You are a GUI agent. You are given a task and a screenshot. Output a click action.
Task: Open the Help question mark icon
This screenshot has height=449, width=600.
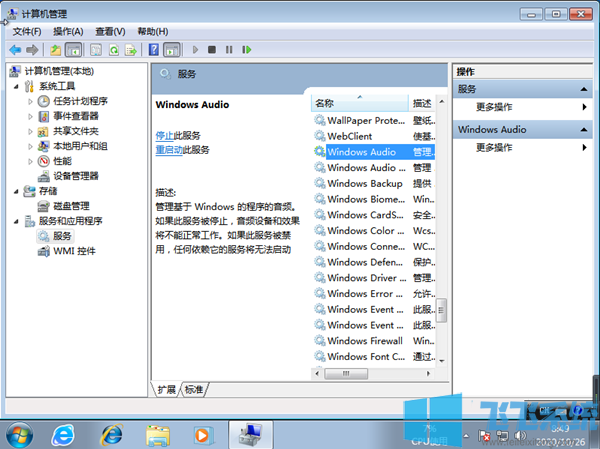click(153, 50)
